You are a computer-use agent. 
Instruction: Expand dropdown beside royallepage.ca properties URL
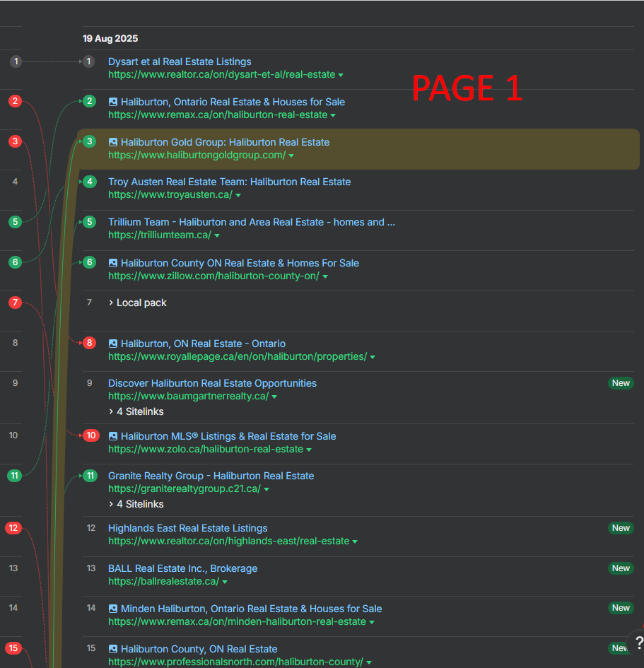pyautogui.click(x=373, y=357)
